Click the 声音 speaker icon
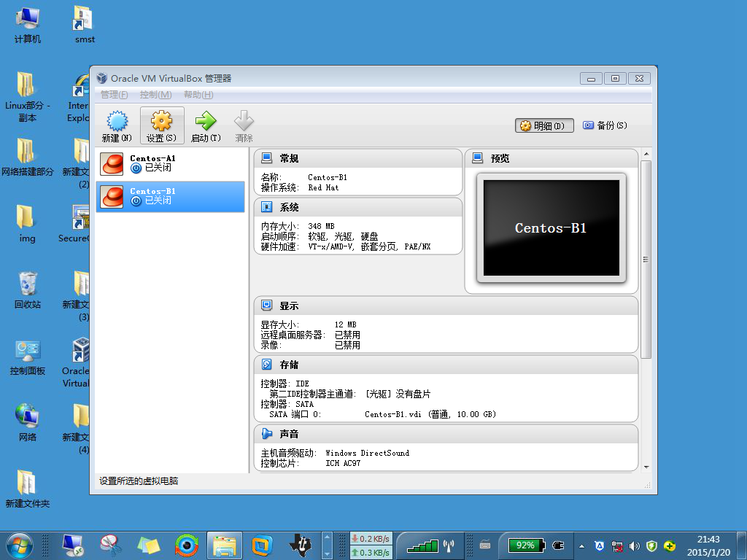The height and width of the screenshot is (560, 747). (267, 433)
